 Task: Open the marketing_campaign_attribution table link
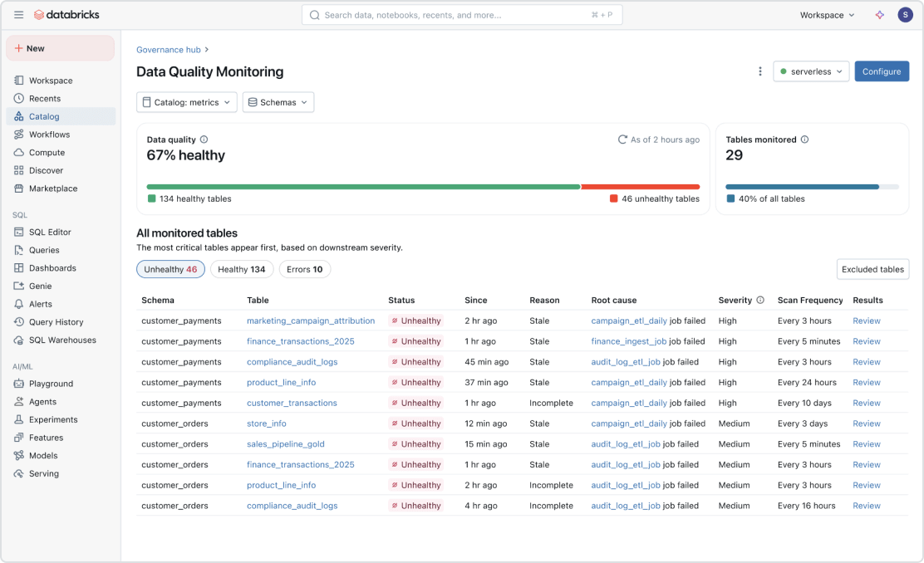click(311, 321)
